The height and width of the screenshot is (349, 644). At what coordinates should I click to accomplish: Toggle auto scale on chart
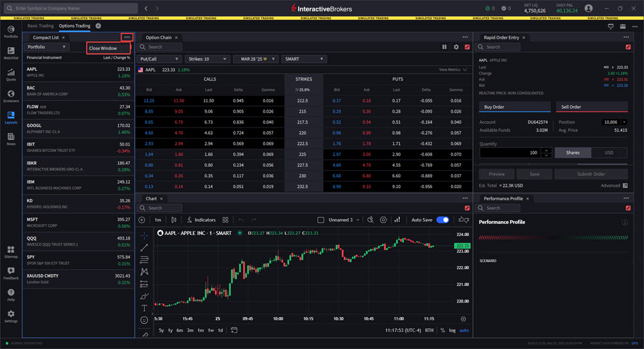point(464,330)
